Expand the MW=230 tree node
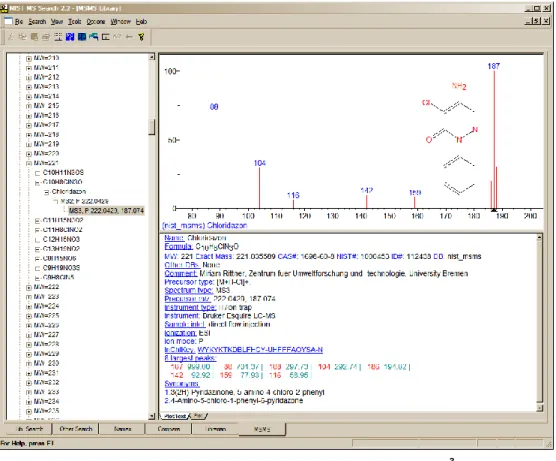The height and width of the screenshot is (461, 556). point(29,364)
